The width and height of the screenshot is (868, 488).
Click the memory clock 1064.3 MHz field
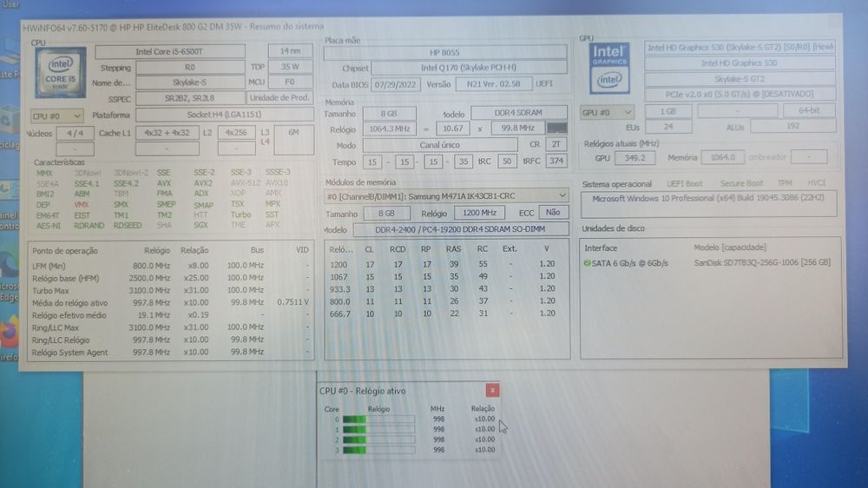click(390, 129)
